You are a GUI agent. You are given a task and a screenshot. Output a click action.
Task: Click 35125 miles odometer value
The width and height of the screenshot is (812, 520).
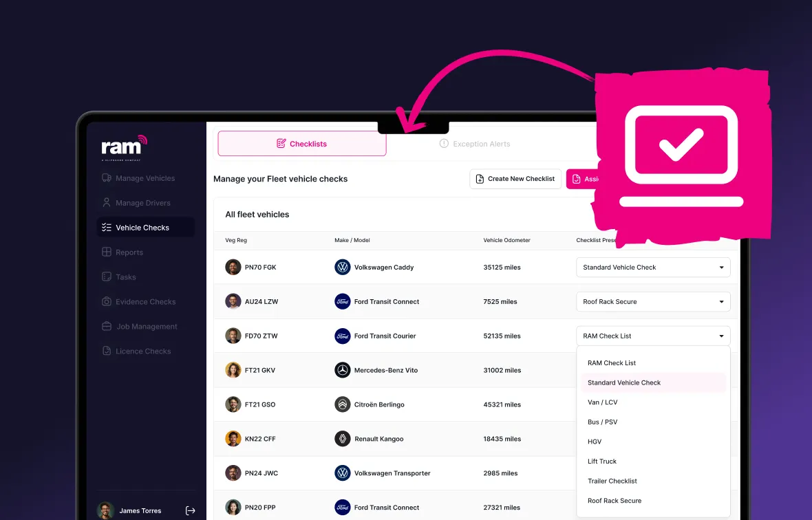[x=502, y=268]
